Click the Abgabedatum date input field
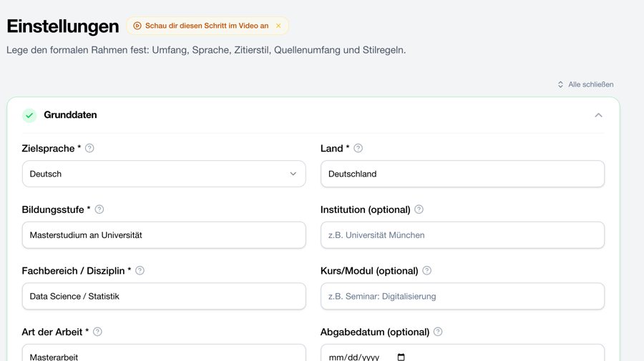This screenshot has height=361, width=644. coord(462,353)
